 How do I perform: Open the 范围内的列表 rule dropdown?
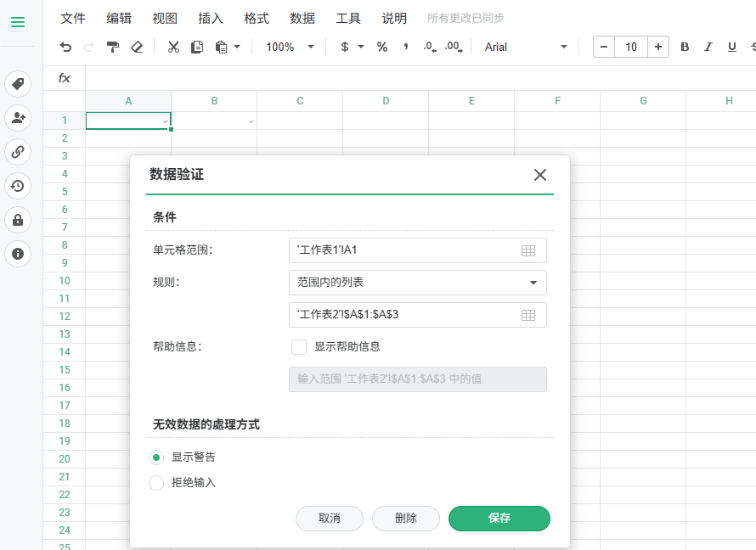(417, 283)
